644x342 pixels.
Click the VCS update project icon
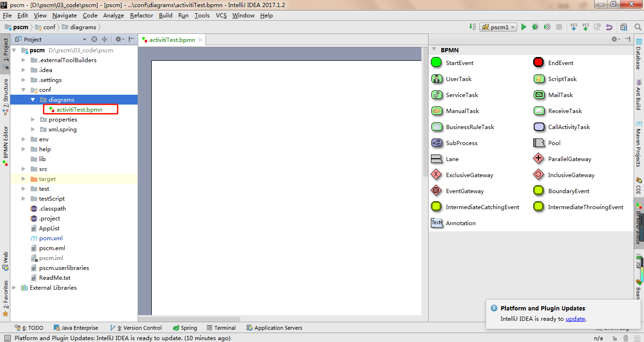click(574, 27)
